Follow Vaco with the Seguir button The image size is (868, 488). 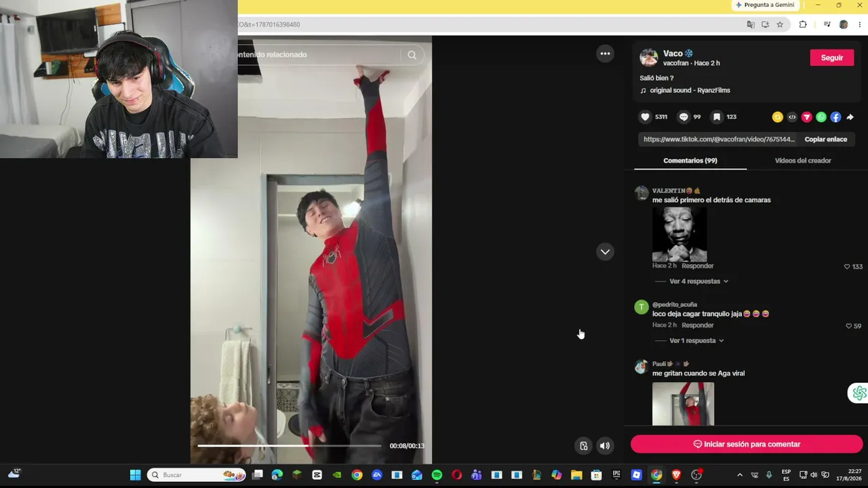pyautogui.click(x=832, y=58)
